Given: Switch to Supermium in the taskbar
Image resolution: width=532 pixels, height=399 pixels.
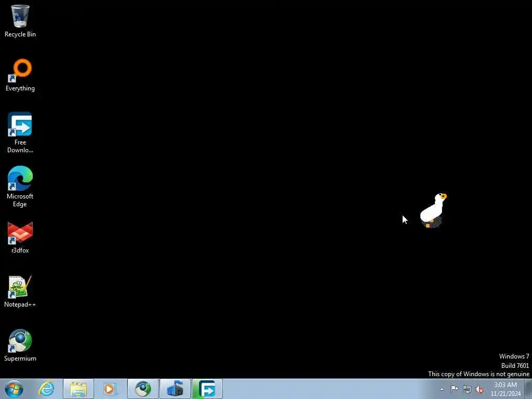Looking at the screenshot, I should click(x=143, y=389).
